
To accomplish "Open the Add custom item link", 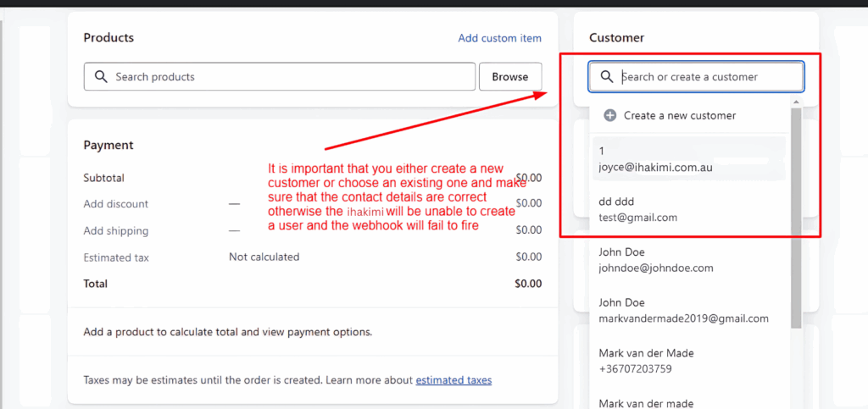I will (499, 38).
